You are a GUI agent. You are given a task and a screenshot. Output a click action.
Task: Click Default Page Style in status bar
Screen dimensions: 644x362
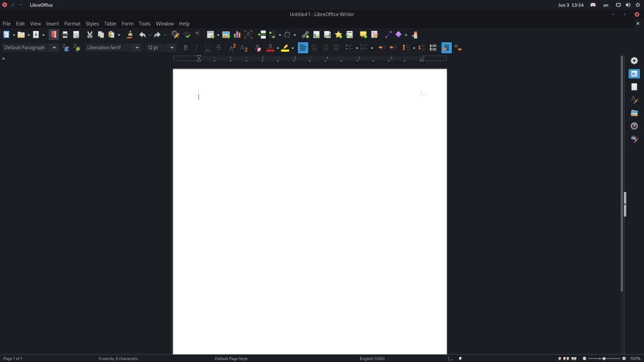click(231, 358)
